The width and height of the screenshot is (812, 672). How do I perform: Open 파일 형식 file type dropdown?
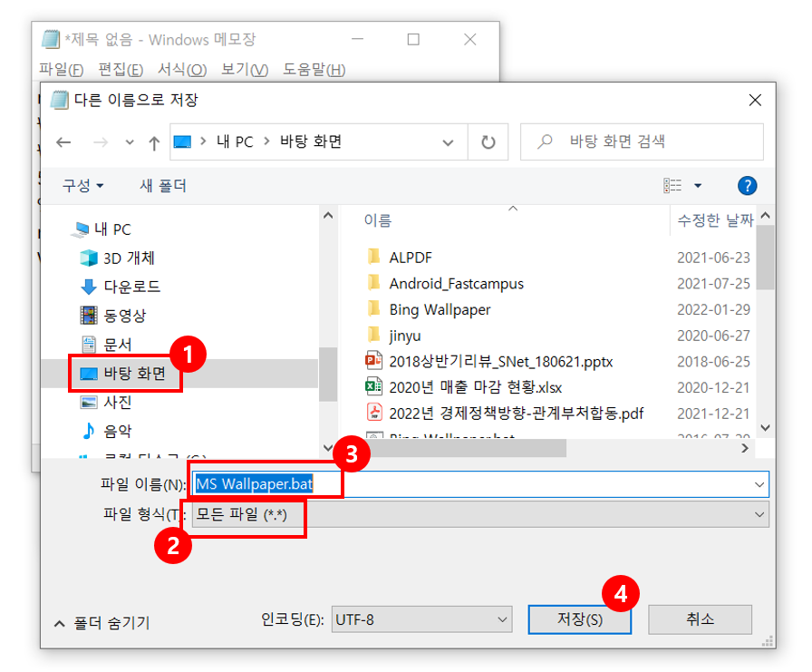coord(480,514)
